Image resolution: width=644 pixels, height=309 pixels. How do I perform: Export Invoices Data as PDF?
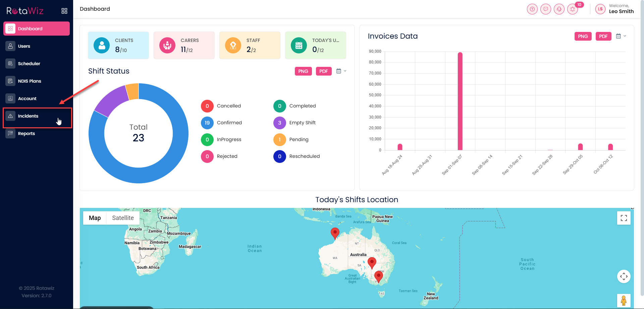[603, 36]
